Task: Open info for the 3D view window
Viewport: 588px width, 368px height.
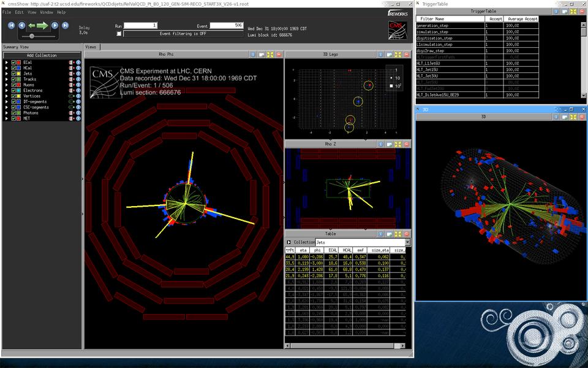Action: coord(557,116)
